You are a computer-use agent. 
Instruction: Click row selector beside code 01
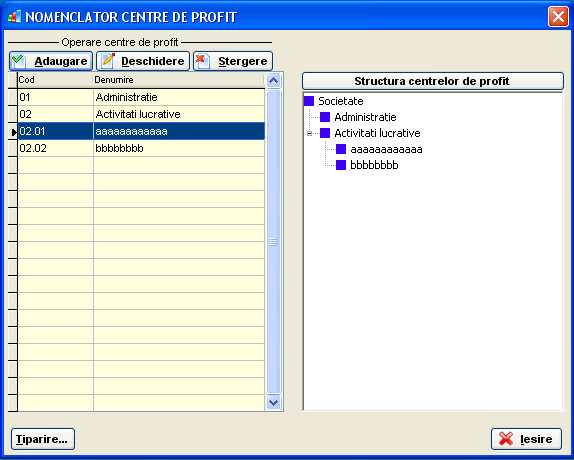[x=13, y=97]
